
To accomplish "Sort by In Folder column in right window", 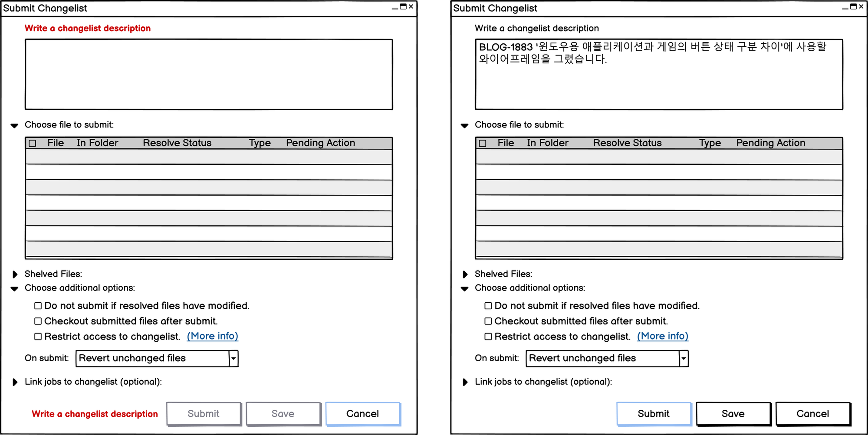I will click(x=548, y=143).
